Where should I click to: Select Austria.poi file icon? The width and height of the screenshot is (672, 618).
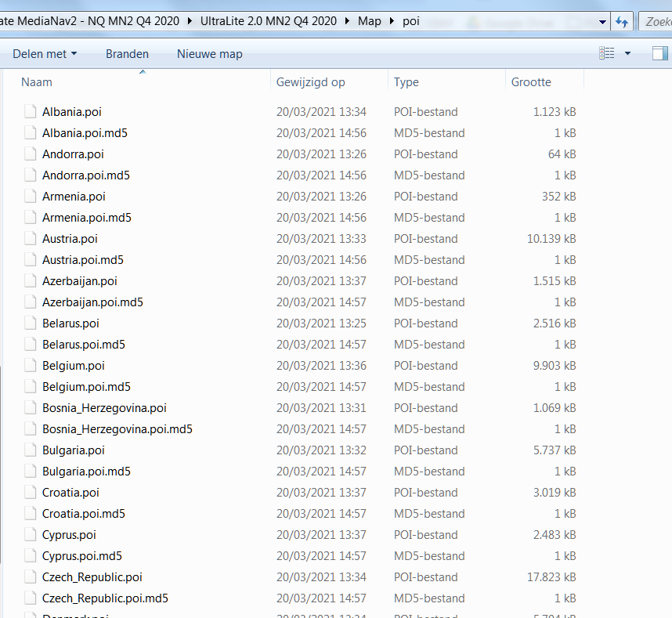click(30, 239)
